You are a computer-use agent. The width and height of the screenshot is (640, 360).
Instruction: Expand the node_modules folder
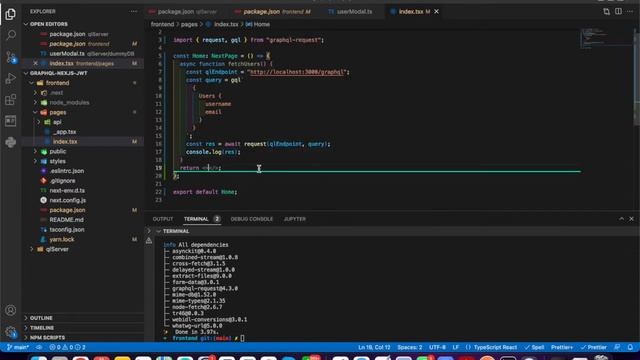[69, 102]
